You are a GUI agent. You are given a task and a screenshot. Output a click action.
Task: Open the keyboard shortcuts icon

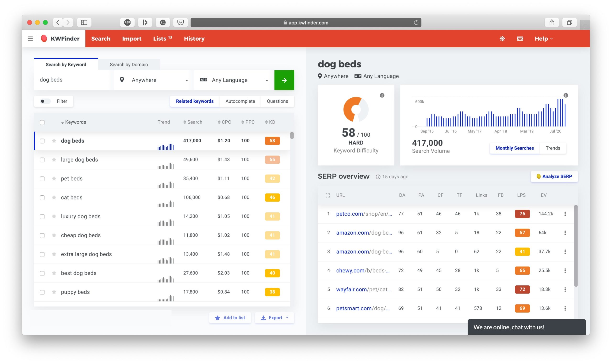point(520,38)
